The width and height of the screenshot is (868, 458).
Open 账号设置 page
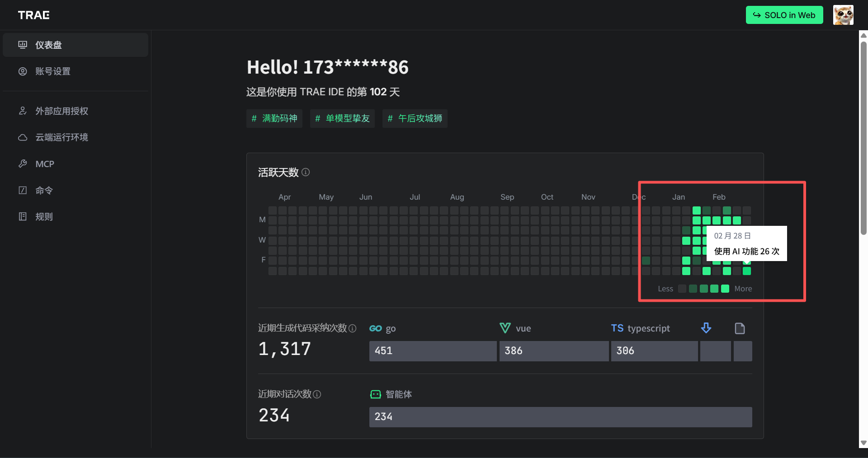(75, 71)
